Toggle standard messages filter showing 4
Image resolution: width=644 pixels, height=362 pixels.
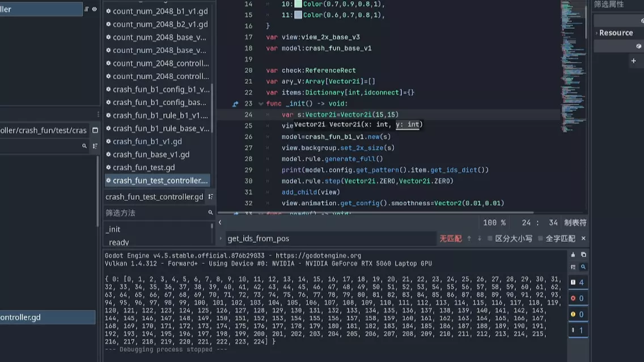(x=578, y=282)
